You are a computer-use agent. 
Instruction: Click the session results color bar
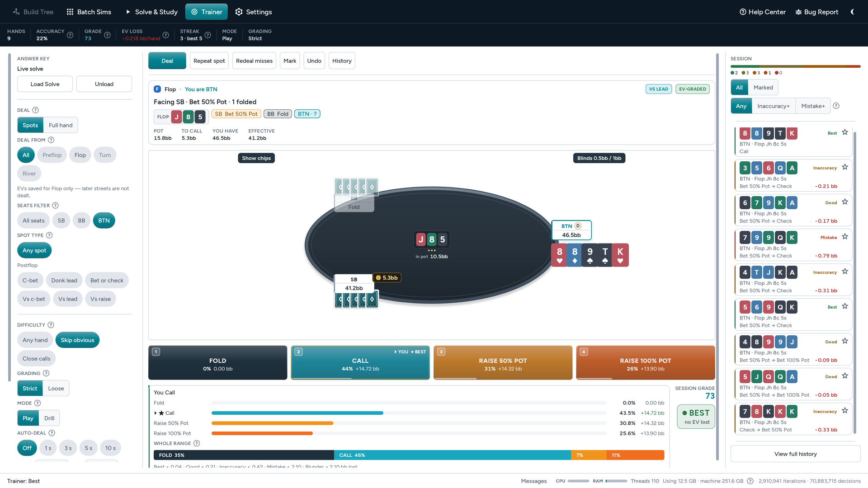[795, 66]
